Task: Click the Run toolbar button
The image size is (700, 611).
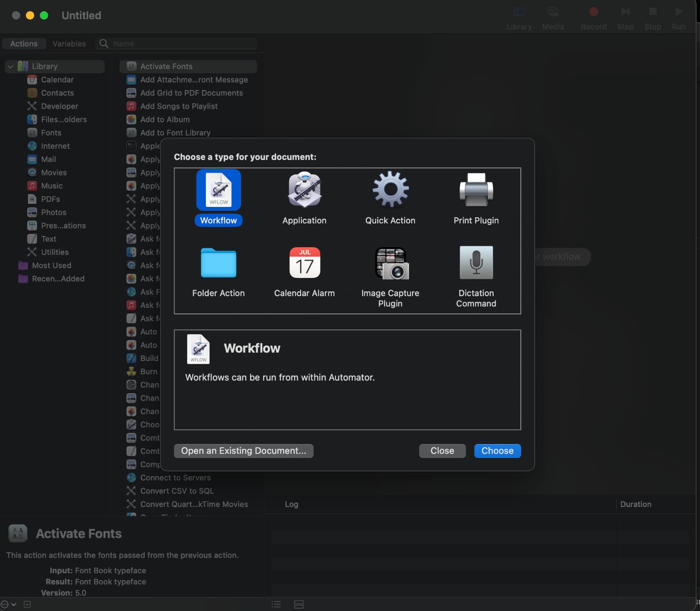Action: pyautogui.click(x=679, y=18)
